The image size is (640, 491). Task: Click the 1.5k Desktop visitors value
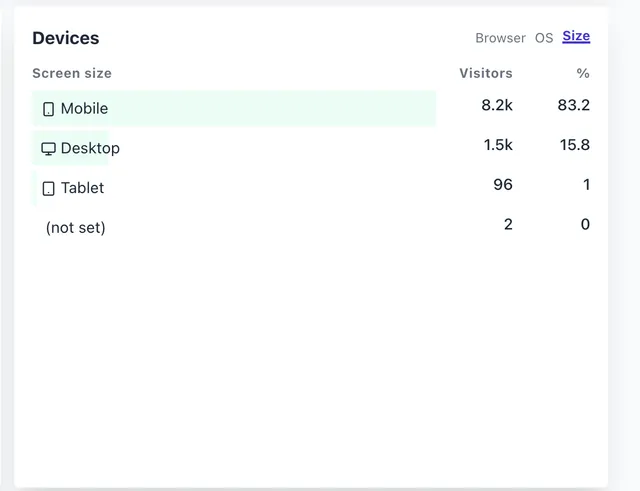(x=498, y=145)
